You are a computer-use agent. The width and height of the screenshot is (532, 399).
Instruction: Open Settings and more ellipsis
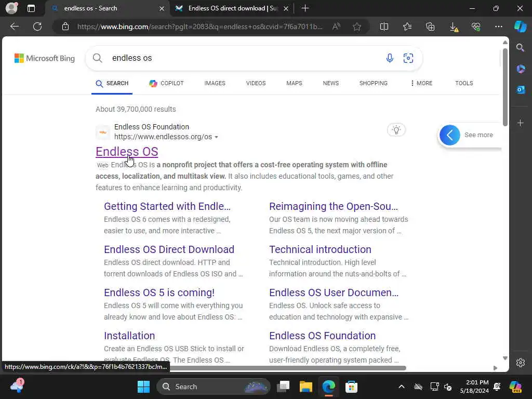498,26
